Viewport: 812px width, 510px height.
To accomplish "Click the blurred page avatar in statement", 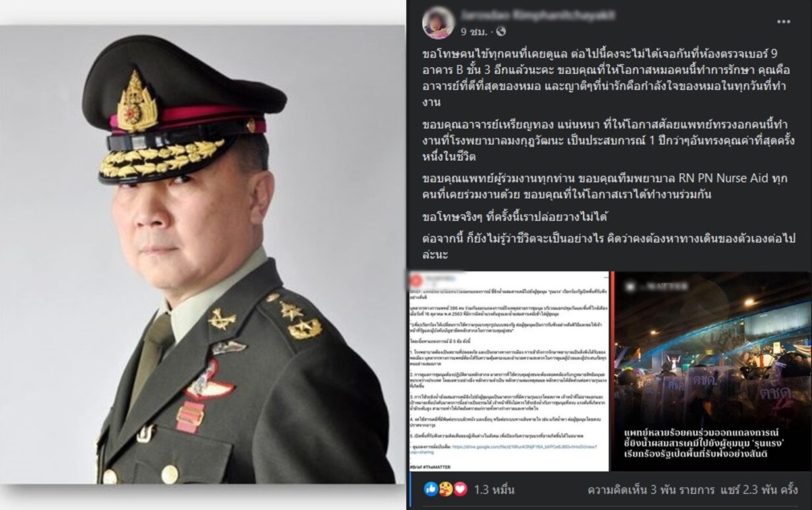I will pos(417,279).
